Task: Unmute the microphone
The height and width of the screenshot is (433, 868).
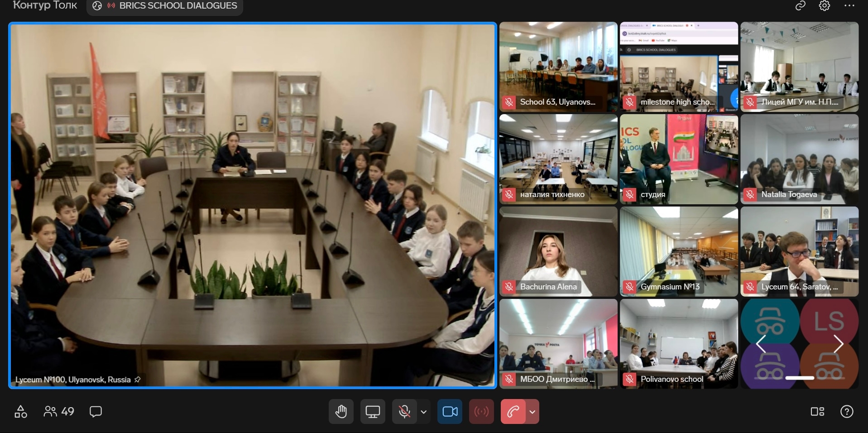Action: (404, 412)
